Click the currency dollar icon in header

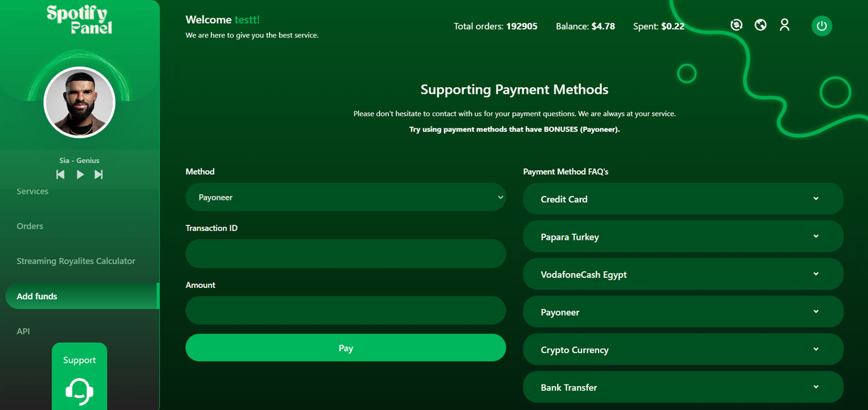(x=736, y=25)
